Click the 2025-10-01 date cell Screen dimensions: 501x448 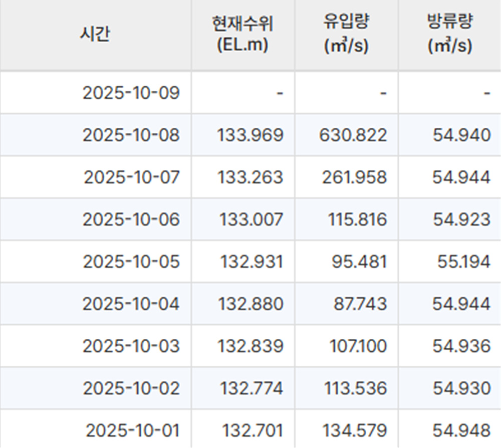click(x=132, y=429)
